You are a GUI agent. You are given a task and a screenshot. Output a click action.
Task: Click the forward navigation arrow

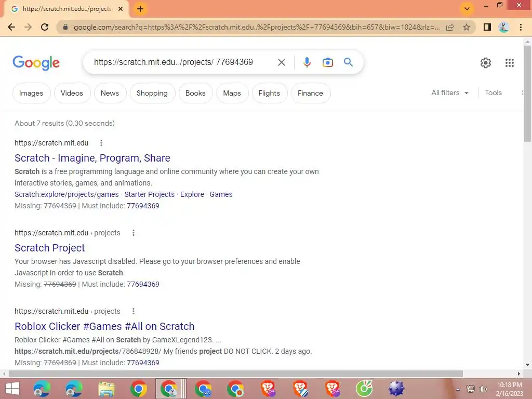[28, 27]
